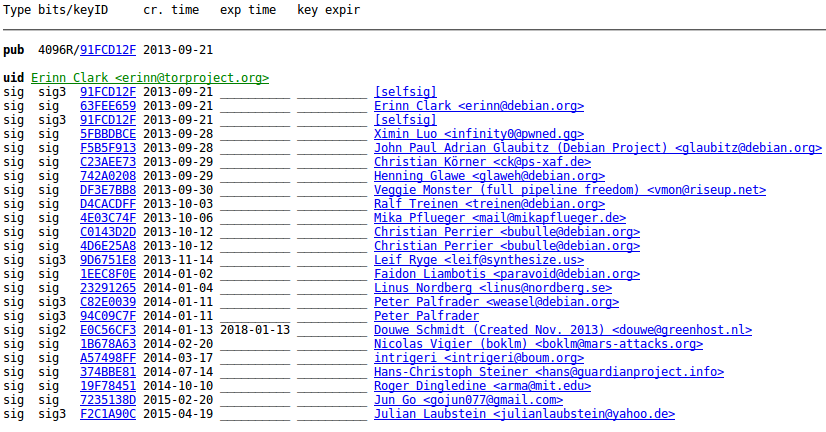The image size is (826, 432).
Task: Open key ID 4D6E25A8 link
Action: (107, 246)
